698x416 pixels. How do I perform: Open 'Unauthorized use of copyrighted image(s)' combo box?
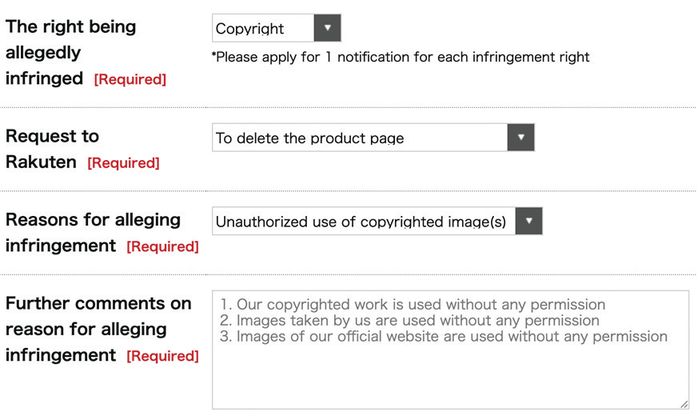(x=377, y=221)
